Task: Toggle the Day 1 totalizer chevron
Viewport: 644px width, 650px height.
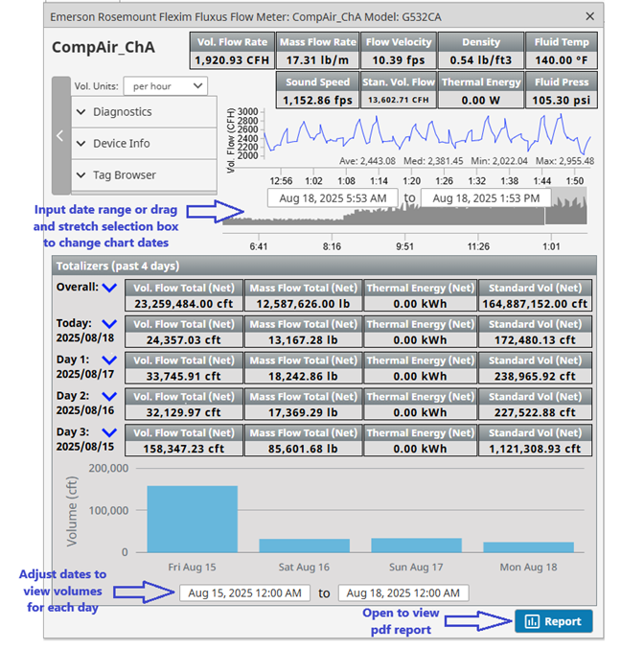Action: click(x=109, y=360)
